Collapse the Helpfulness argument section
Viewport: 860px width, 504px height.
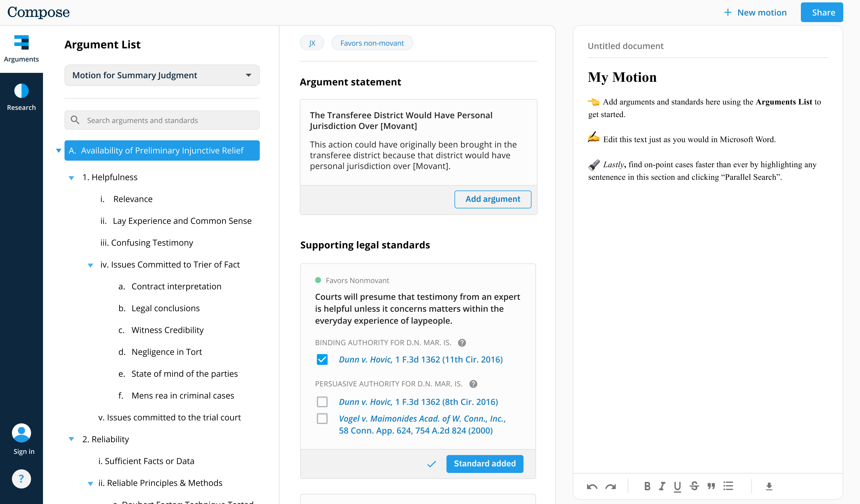(71, 177)
